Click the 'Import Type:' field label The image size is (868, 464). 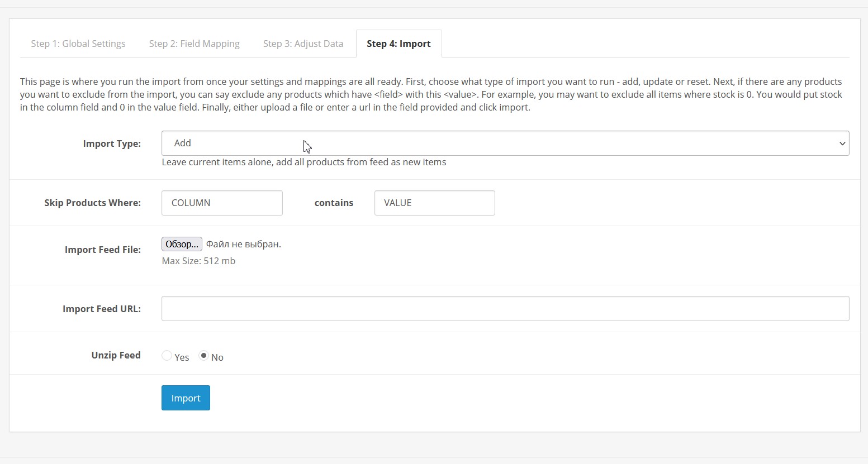point(112,143)
